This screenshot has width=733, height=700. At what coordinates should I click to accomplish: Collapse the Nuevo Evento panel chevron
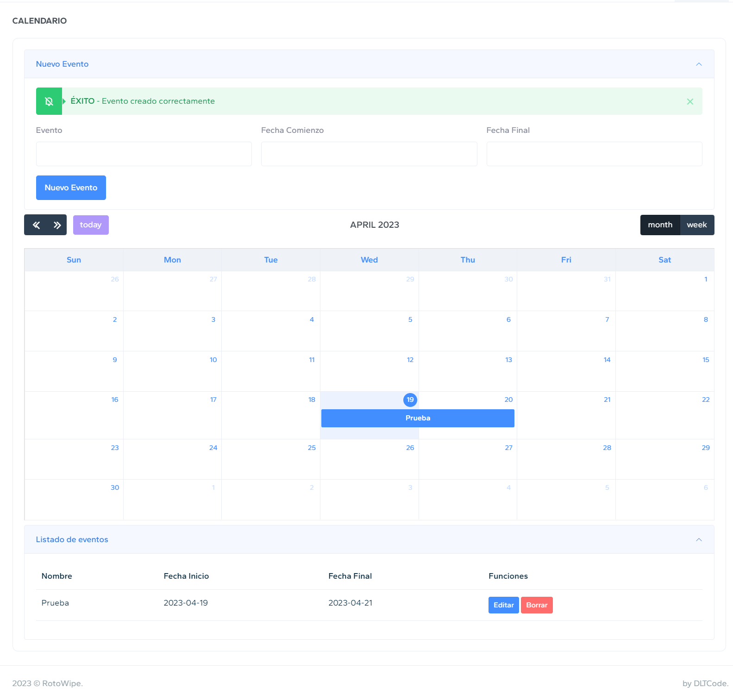[699, 64]
